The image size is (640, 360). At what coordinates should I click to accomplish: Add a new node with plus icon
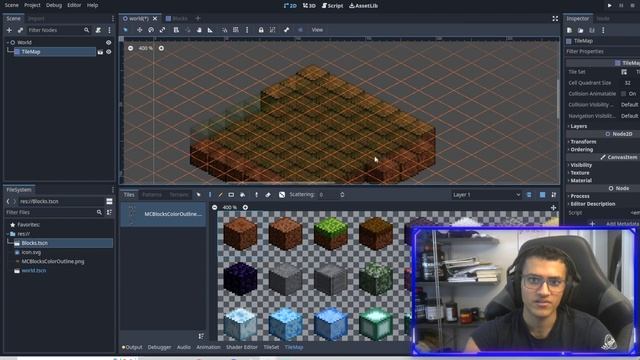click(9, 30)
